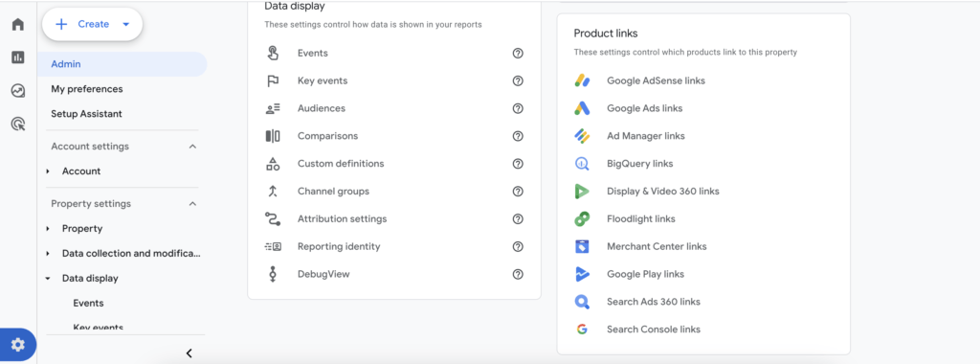Click the Google Ads links logo icon
This screenshot has width=980, height=364.
click(582, 108)
